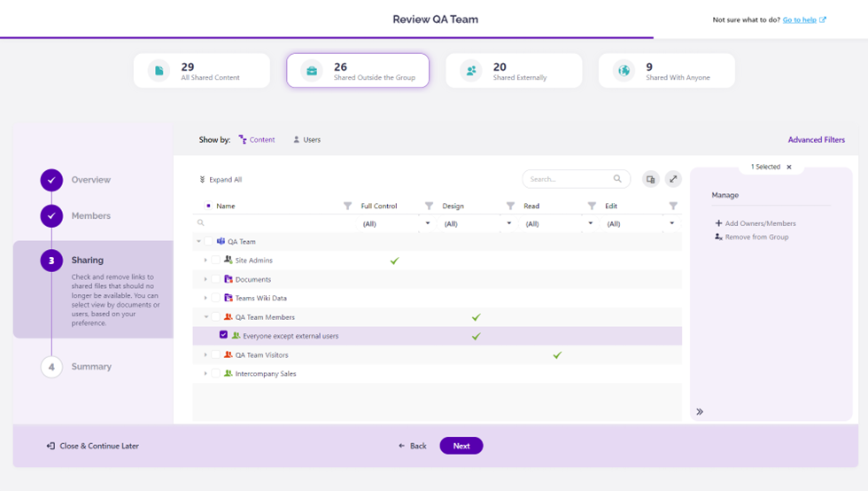Click the filter icon for Design column
Screen dimensions: 868x491
pos(510,206)
